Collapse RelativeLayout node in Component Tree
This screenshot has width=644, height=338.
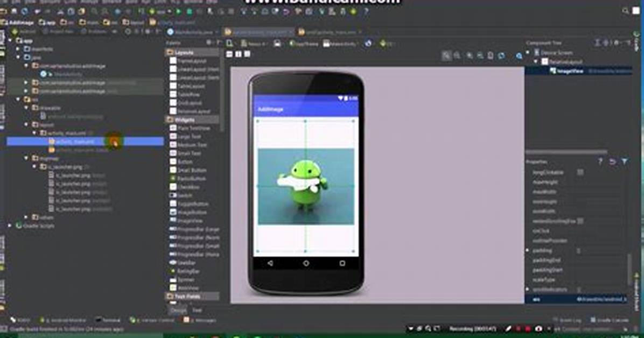[536, 61]
